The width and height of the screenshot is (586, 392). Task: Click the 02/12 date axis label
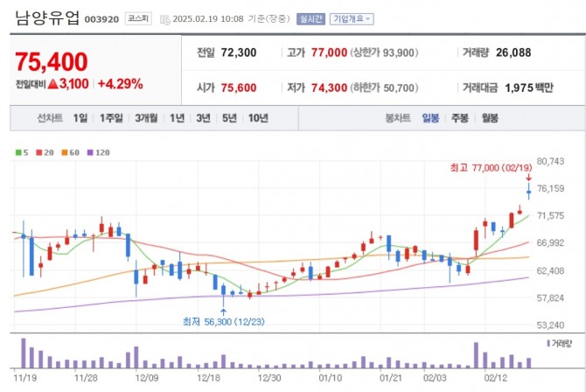point(496,378)
